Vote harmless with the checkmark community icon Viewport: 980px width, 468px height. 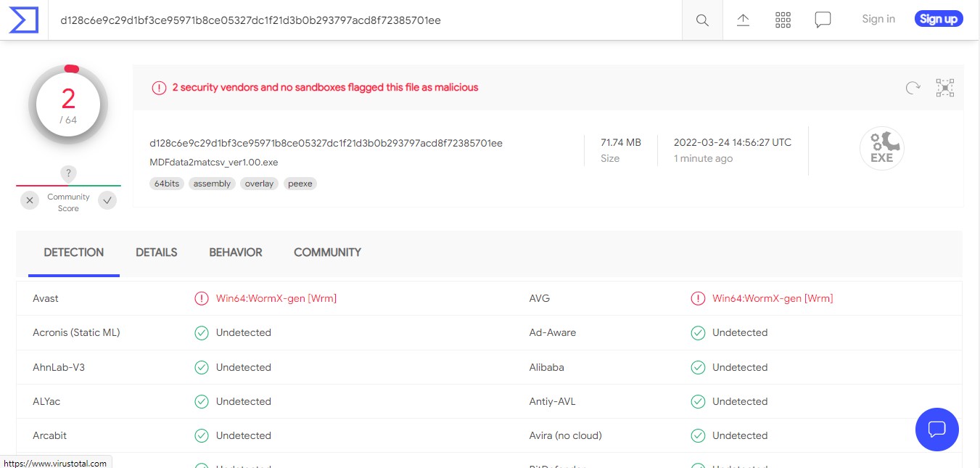click(107, 200)
